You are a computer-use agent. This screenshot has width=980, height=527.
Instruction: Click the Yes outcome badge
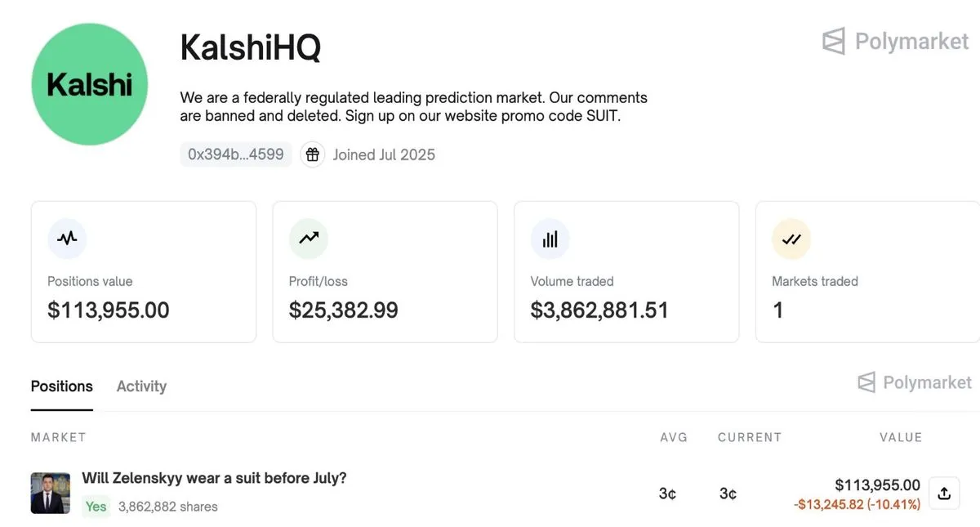pos(96,507)
